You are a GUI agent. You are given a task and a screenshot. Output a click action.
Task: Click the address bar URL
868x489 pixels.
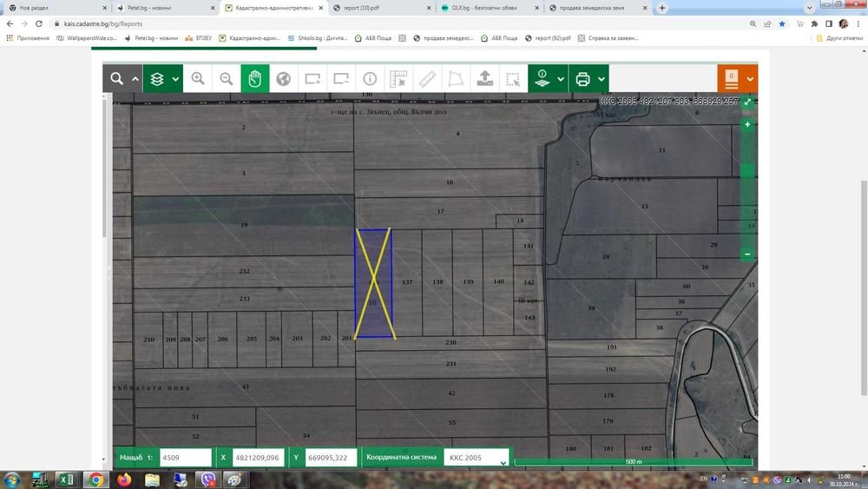coord(103,23)
